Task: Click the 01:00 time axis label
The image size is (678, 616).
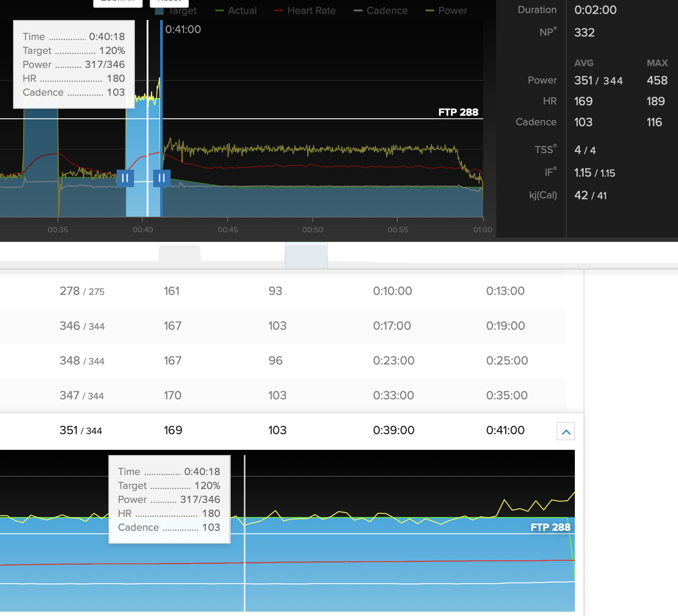Action: point(483,230)
